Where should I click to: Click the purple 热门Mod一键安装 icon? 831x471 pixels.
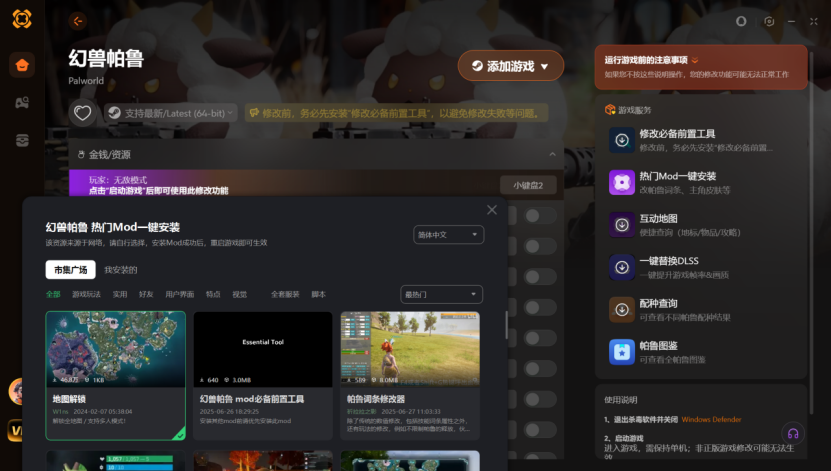point(622,182)
